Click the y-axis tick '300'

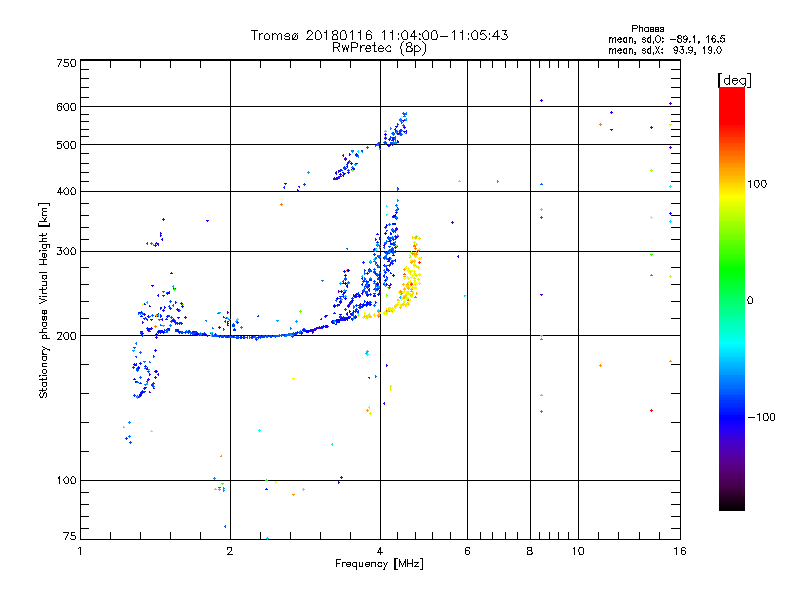pos(66,252)
